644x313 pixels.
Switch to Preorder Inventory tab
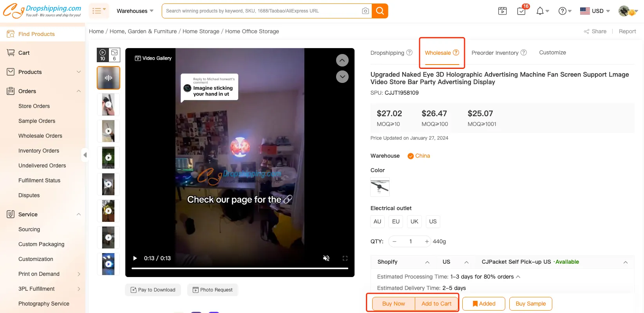495,53
